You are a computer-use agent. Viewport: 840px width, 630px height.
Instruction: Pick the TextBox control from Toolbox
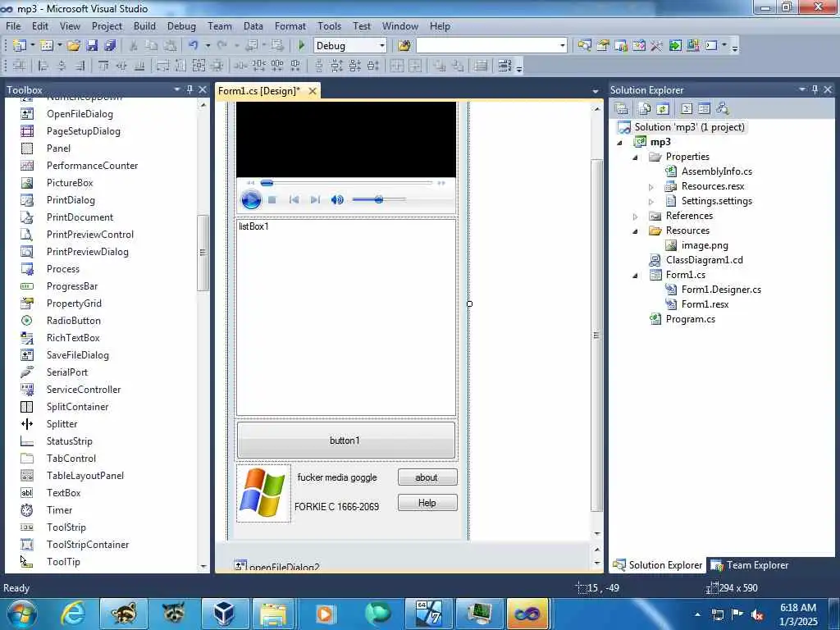click(63, 493)
